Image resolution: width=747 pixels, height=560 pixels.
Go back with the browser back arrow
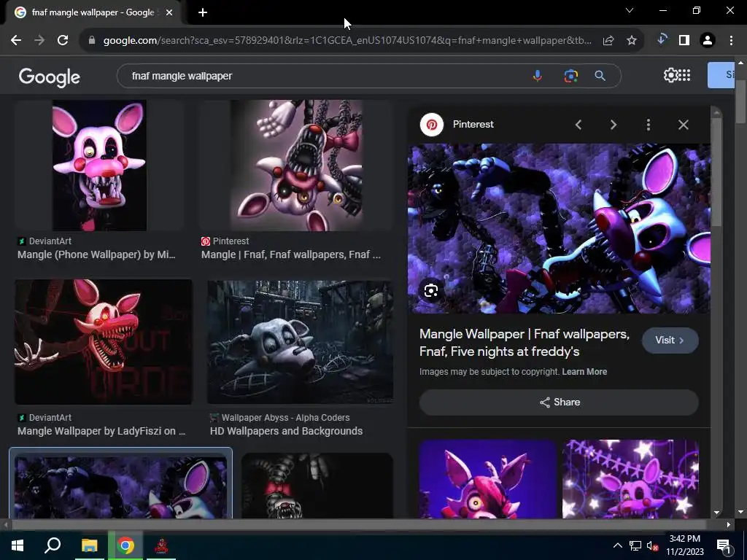16,41
